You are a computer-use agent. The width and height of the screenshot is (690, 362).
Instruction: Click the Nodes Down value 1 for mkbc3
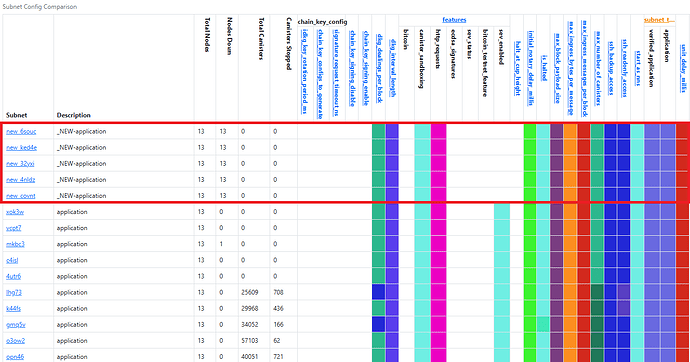(x=221, y=244)
